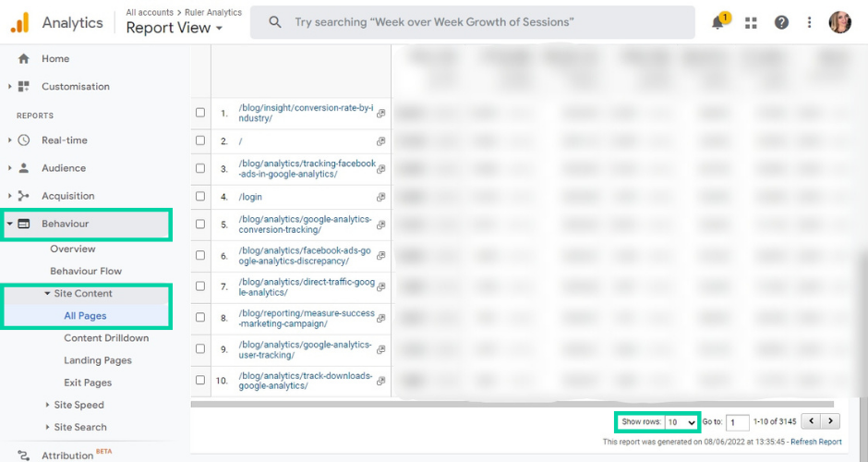Select All Pages report
This screenshot has width=868, height=462.
coord(85,316)
